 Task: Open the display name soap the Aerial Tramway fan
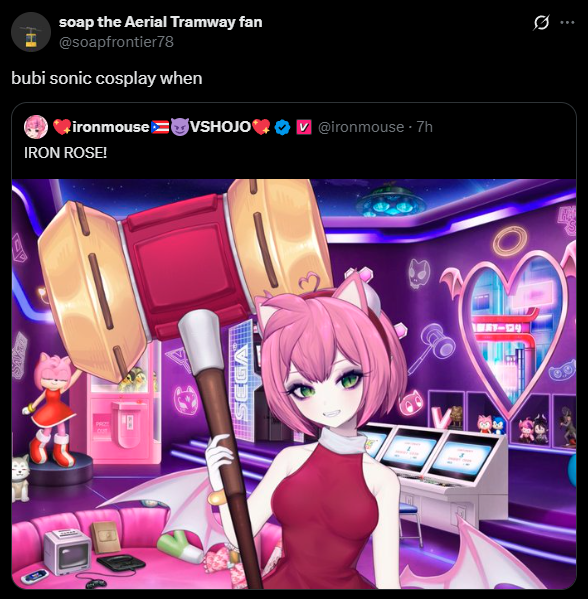coord(160,22)
